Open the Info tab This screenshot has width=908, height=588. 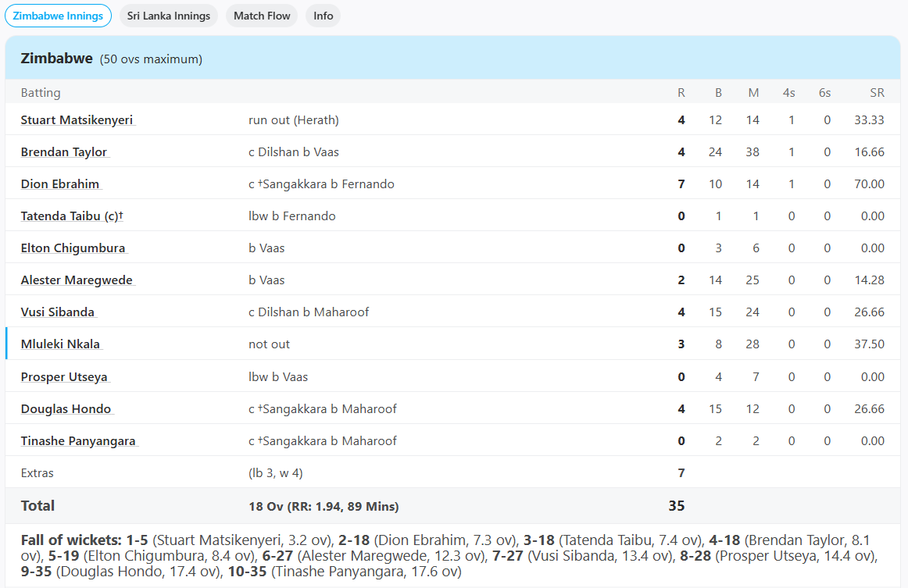coord(323,16)
